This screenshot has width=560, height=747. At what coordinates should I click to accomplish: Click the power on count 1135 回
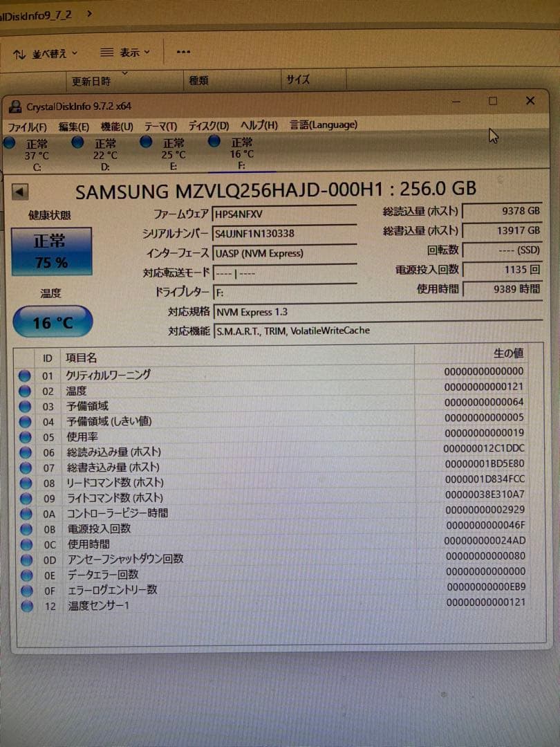[503, 269]
